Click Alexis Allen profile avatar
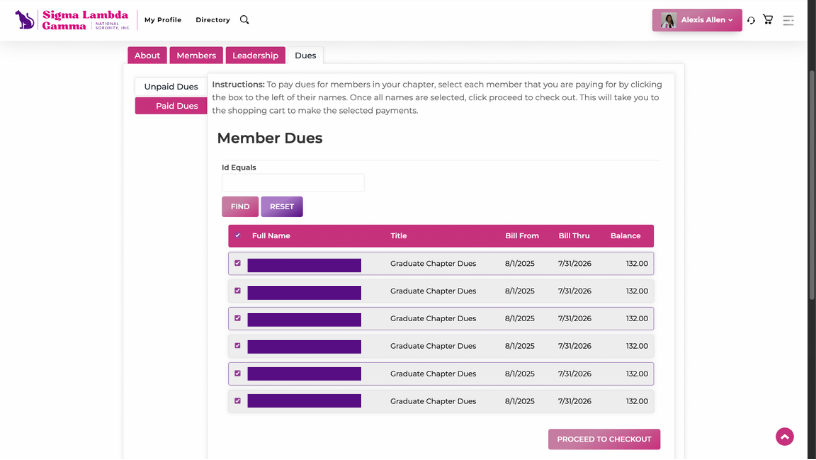This screenshot has height=460, width=816. click(x=668, y=20)
